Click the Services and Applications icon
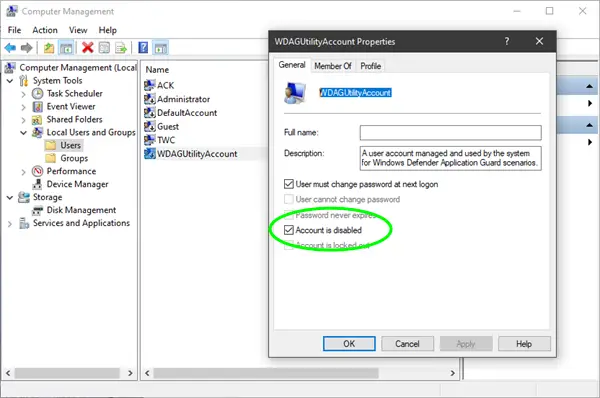Screen dimensions: 600x398 pos(24,223)
